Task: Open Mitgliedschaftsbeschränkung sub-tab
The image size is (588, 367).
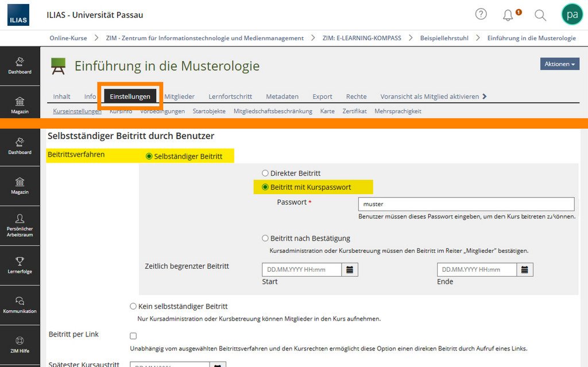Action: pyautogui.click(x=273, y=111)
